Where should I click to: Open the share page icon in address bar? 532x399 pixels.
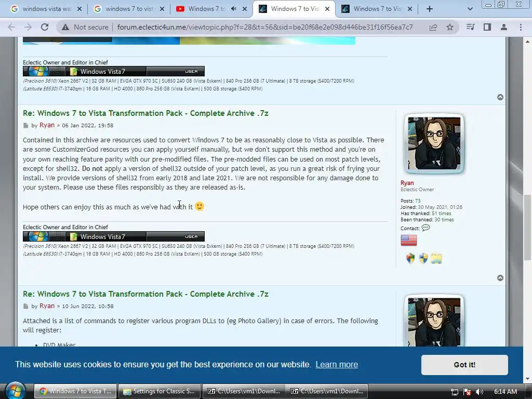433,27
